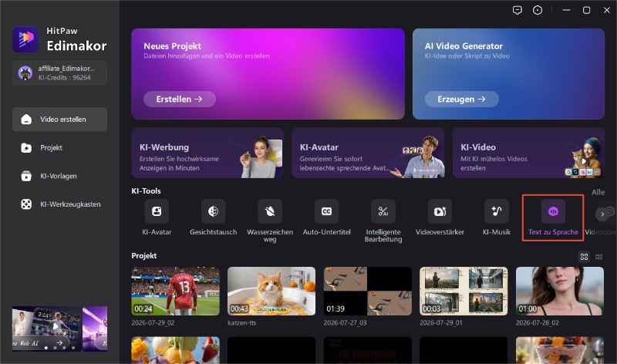Viewport: 617px width, 364px height.
Task: Select the Intelligente Bearbeitung tool
Action: click(383, 211)
